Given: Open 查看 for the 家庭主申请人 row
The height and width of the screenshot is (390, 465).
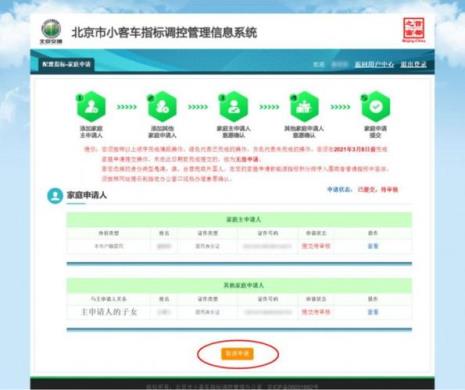Looking at the screenshot, I should coord(373,246).
